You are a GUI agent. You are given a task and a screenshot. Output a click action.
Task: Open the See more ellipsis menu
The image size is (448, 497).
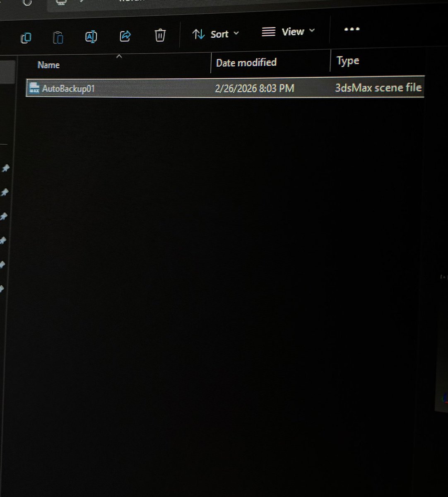[x=352, y=29]
